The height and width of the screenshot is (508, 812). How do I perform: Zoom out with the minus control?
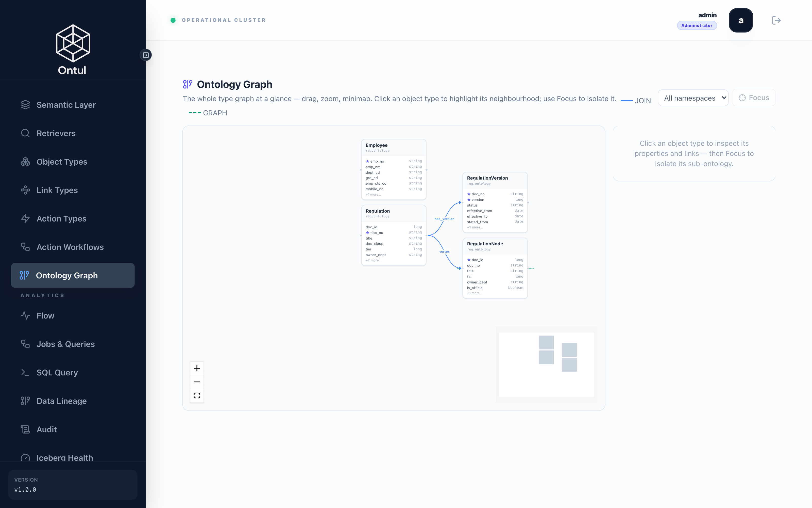(197, 382)
